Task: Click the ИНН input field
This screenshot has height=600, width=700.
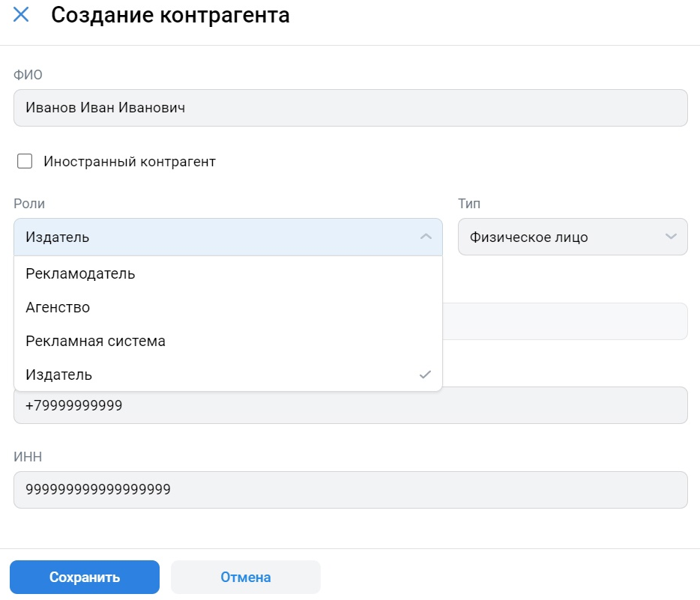Action: [x=349, y=489]
